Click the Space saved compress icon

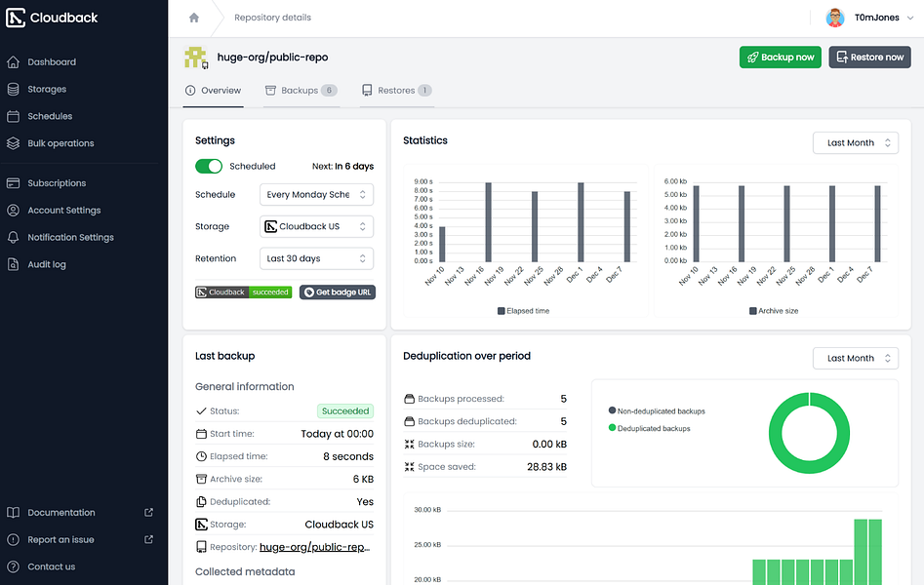coord(410,467)
